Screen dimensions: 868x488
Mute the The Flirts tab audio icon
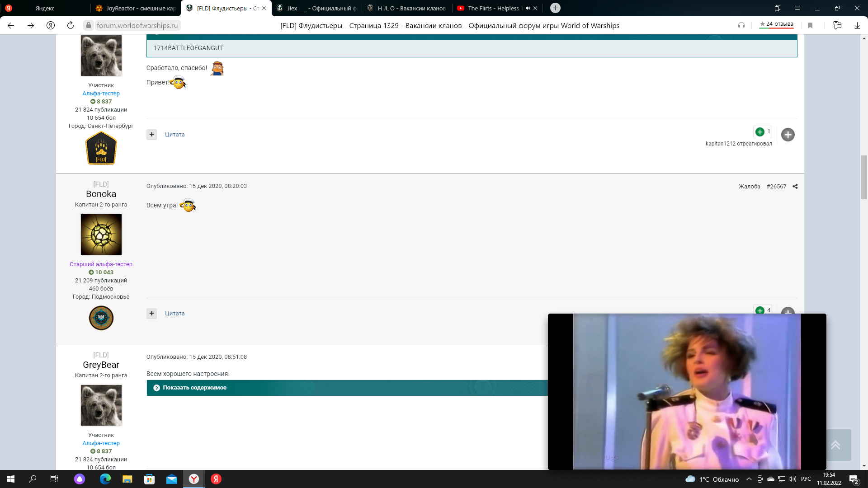pyautogui.click(x=528, y=8)
